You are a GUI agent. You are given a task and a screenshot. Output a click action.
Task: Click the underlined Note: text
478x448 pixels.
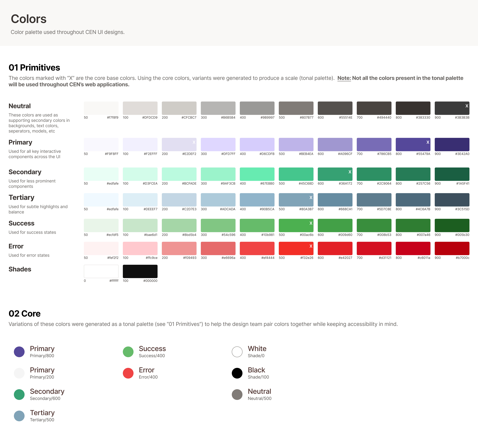(344, 78)
